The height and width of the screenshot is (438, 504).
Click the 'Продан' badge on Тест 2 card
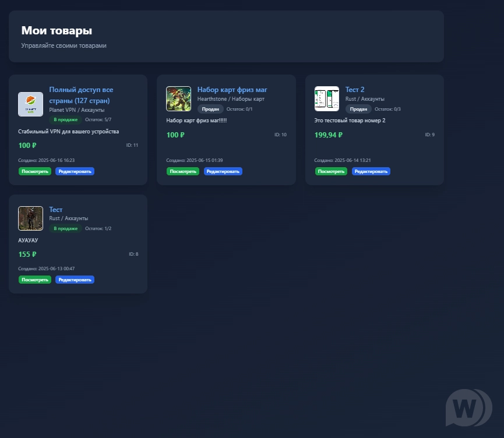pos(358,109)
